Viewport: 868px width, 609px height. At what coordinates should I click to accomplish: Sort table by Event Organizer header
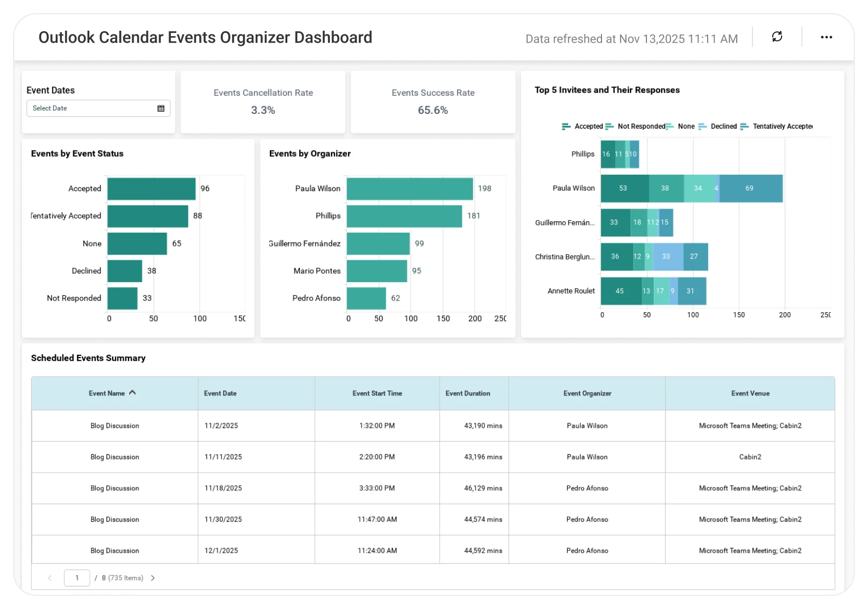(x=587, y=393)
